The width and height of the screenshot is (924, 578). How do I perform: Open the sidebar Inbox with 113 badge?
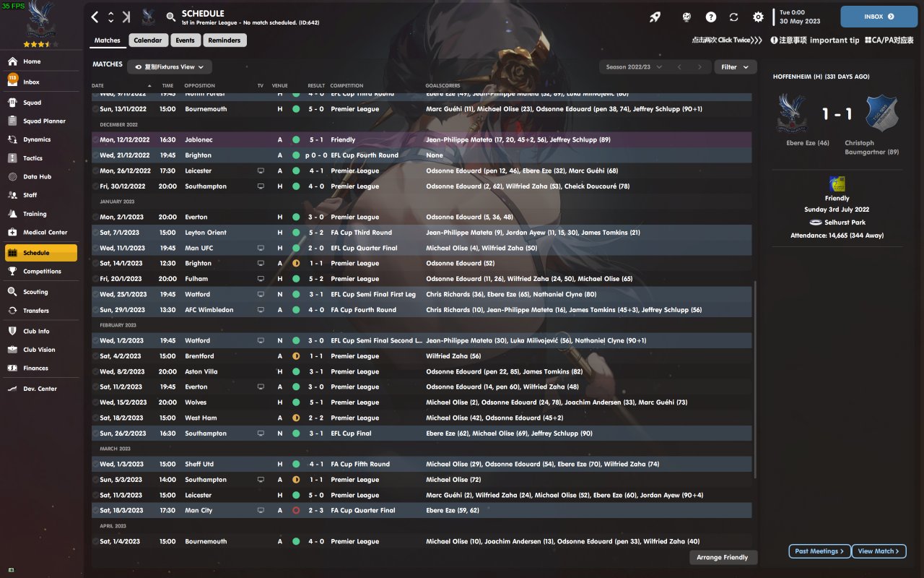click(42, 82)
